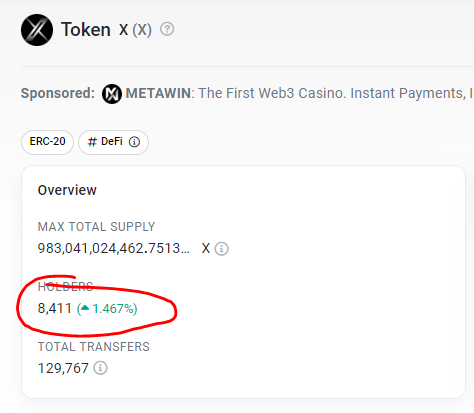Click the Overview card heading
Image resolution: width=474 pixels, height=413 pixels.
click(67, 190)
